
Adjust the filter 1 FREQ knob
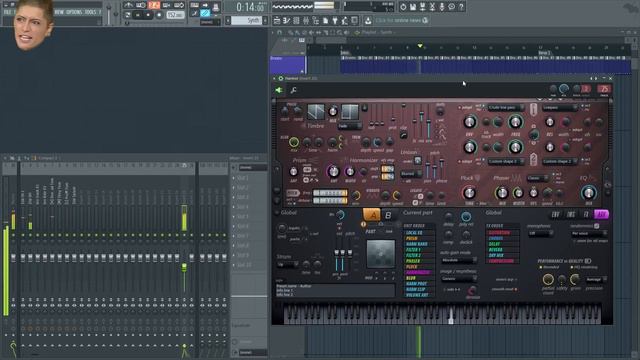point(515,122)
